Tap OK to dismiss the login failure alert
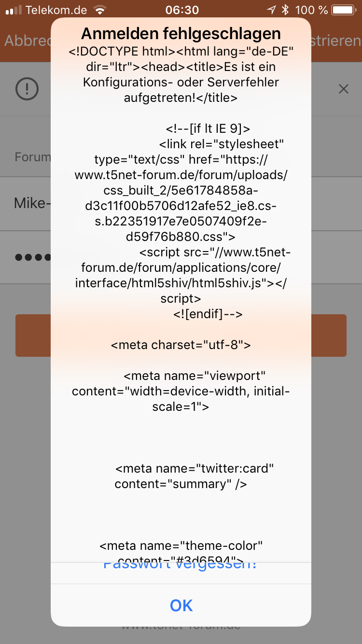Image resolution: width=362 pixels, height=644 pixels. point(181,605)
